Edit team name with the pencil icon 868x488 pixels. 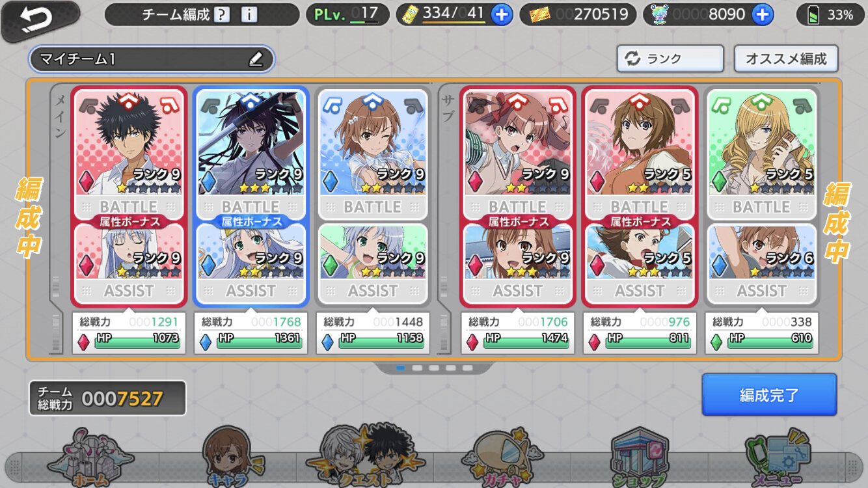[256, 59]
